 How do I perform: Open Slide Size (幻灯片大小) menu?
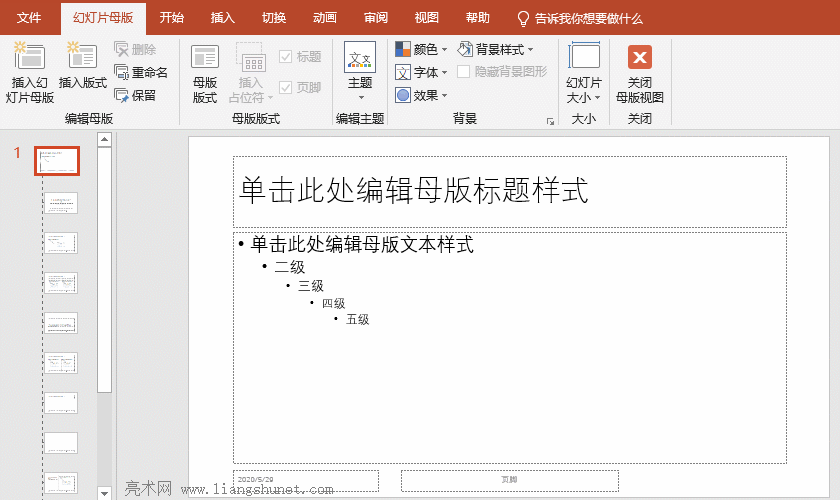(584, 74)
